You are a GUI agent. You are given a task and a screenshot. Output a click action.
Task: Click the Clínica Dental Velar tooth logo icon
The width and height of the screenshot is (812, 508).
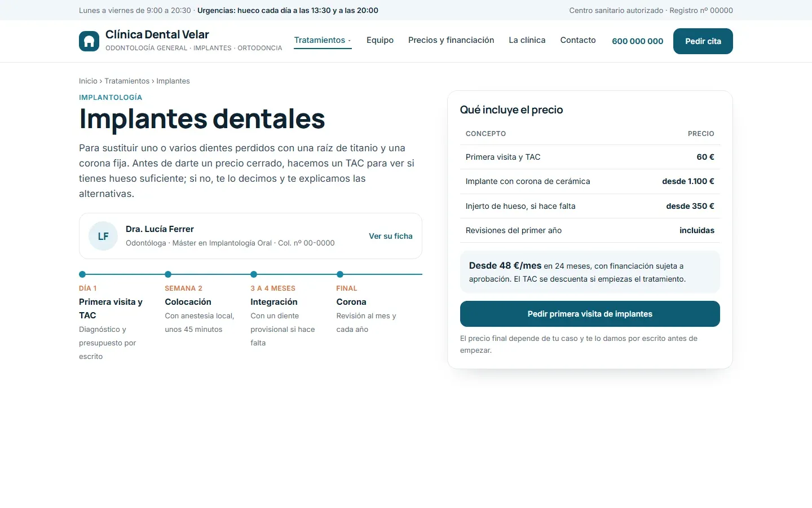(x=89, y=41)
